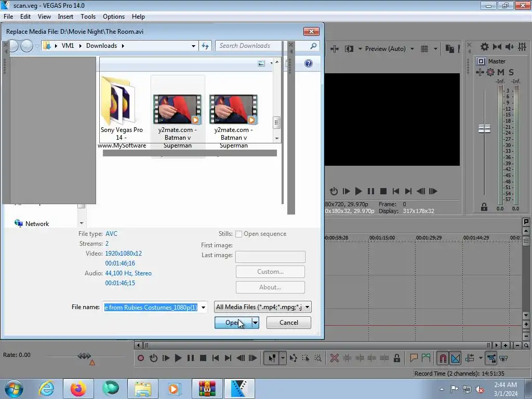Toggle Solo (S) on the Master bus
Viewport: 532px width, 399px height.
click(511, 72)
